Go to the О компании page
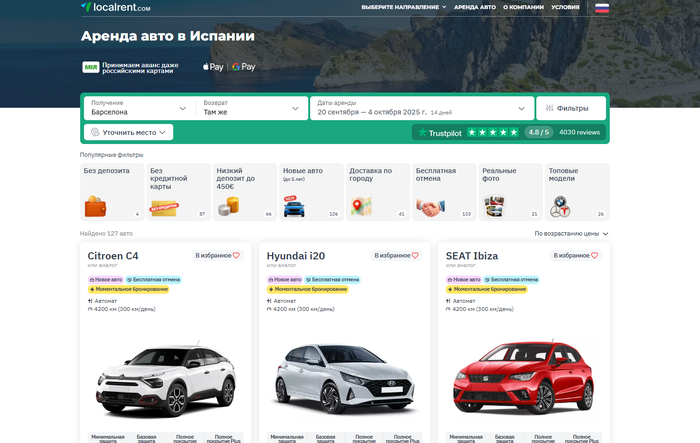700x443 pixels. pos(524,7)
